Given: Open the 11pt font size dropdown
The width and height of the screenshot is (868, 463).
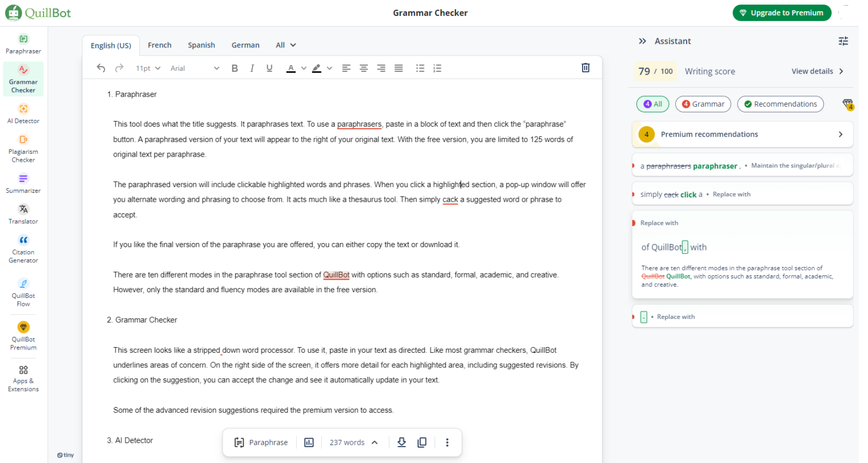Looking at the screenshot, I should (x=148, y=68).
